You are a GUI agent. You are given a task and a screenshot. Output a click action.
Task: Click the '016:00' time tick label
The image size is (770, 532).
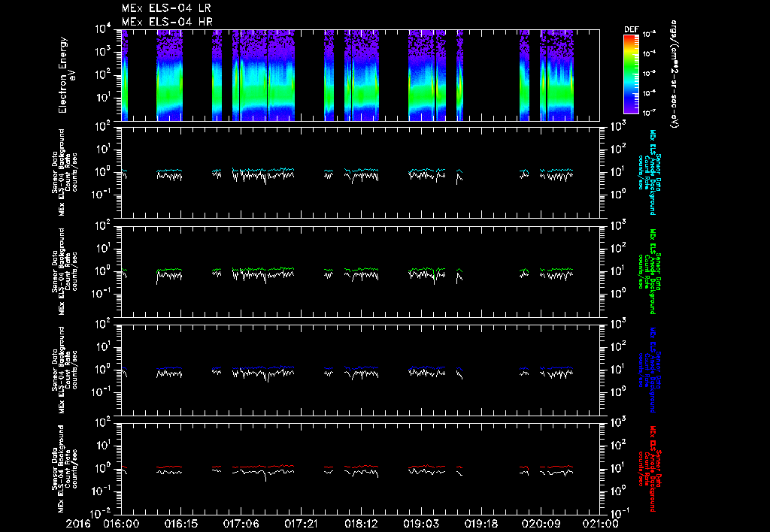coord(121,524)
